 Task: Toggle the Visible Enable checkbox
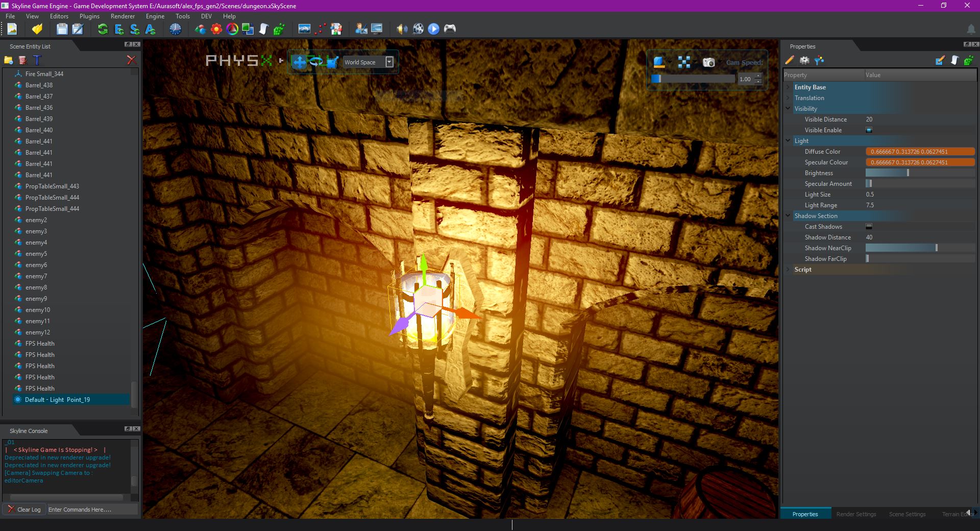click(869, 130)
